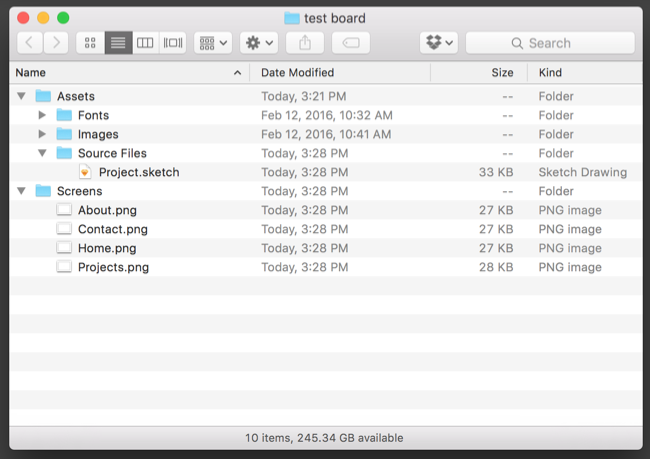Zoom the window with the green button
Screen dimensions: 650x459
tap(63, 18)
